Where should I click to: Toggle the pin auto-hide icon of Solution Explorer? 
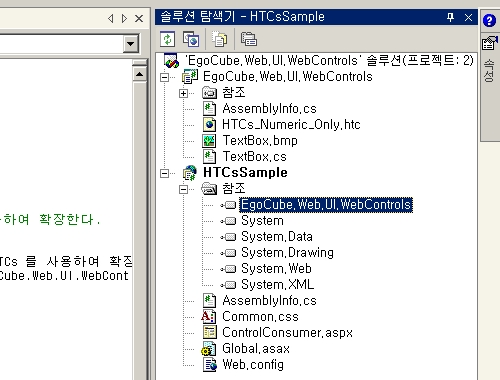point(450,17)
